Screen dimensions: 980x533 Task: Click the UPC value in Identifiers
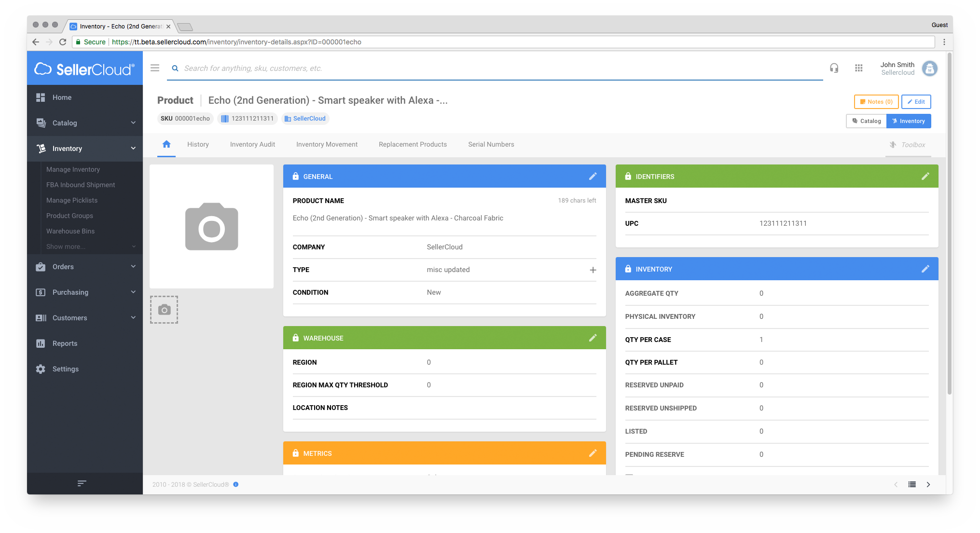pos(783,223)
